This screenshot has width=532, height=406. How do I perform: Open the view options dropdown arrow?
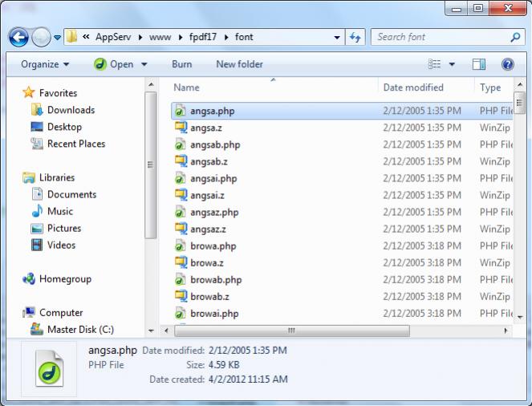coord(452,64)
